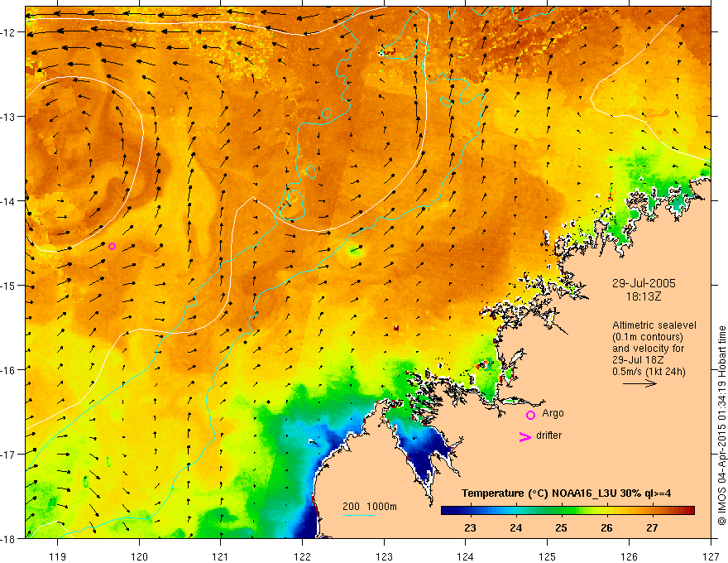Click the -18 latitude axis label

9,538
